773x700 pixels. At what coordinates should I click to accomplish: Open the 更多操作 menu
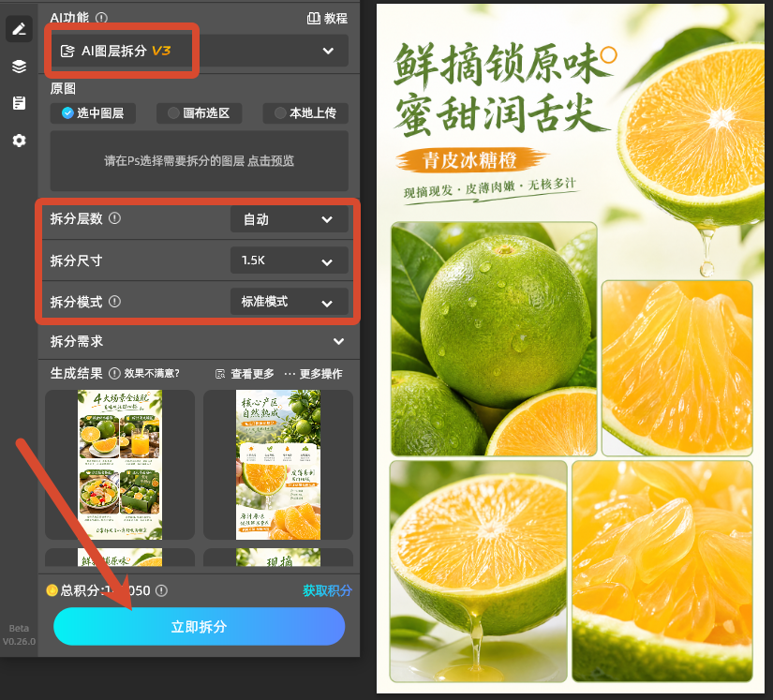[314, 374]
